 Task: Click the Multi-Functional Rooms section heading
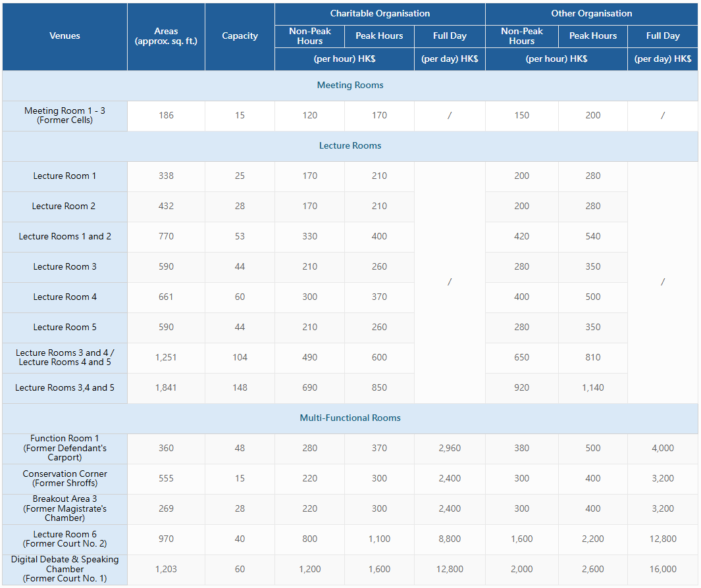[350, 418]
